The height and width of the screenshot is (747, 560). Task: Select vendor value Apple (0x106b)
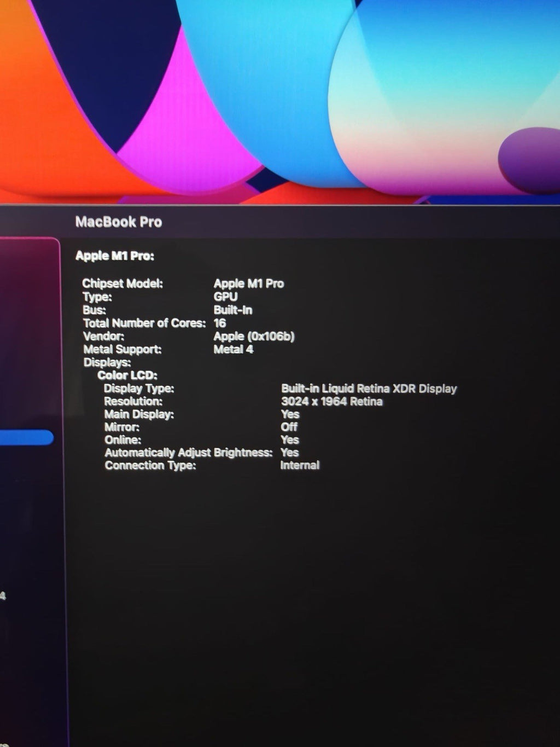click(x=254, y=336)
